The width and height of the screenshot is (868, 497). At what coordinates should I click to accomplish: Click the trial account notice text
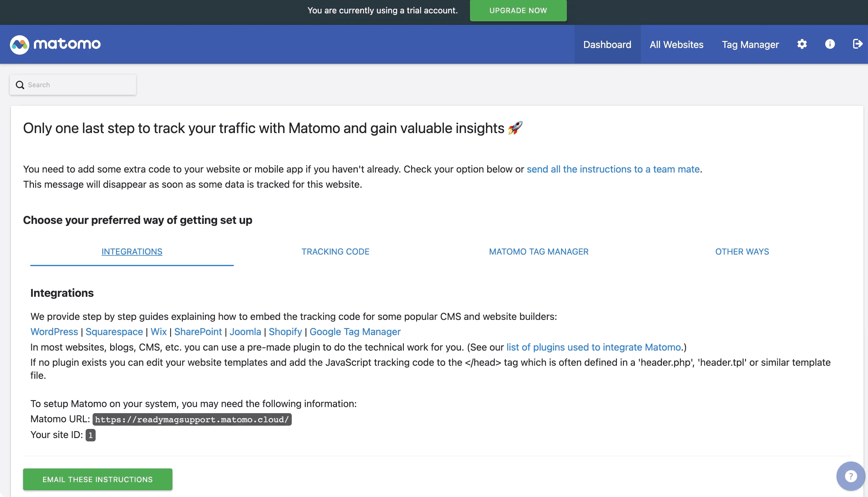pyautogui.click(x=382, y=11)
